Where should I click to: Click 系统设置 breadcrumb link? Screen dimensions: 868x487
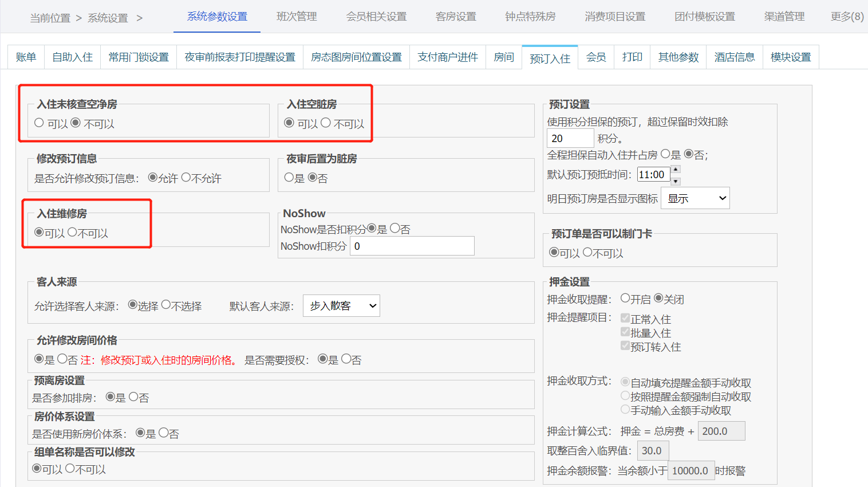(108, 18)
